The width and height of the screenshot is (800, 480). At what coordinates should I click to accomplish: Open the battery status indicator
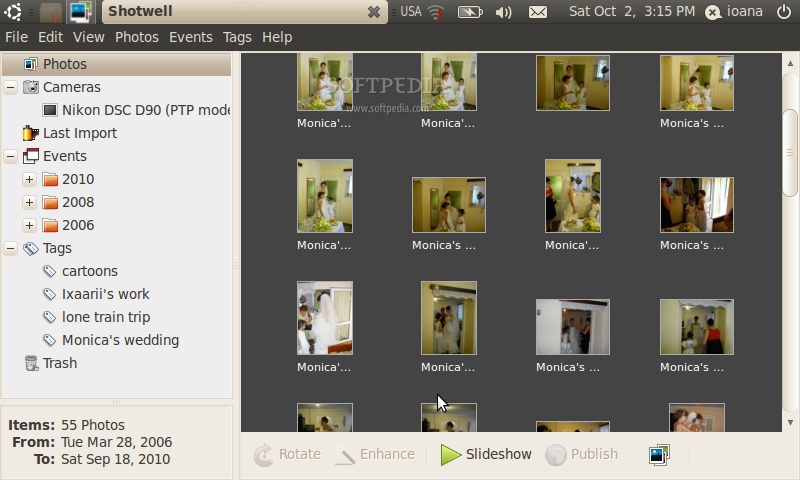click(x=469, y=12)
